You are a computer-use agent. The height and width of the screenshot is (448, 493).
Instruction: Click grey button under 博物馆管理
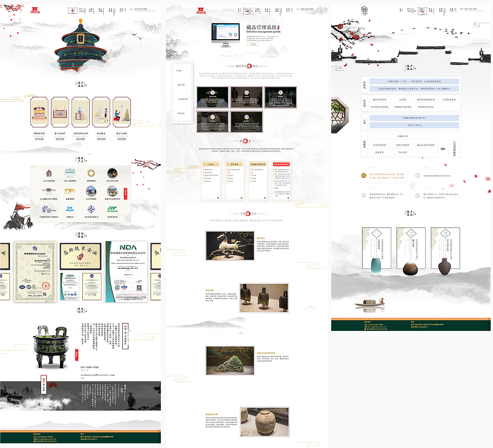pyautogui.click(x=39, y=139)
